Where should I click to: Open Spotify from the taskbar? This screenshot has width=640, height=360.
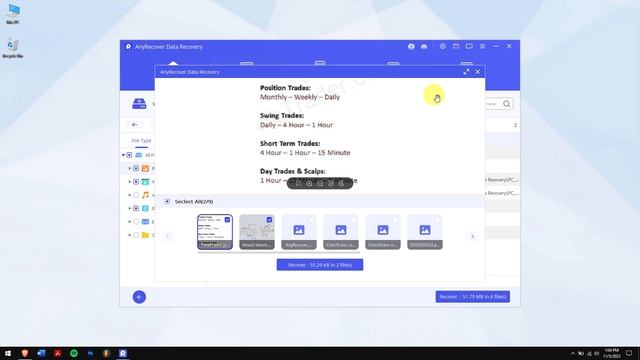[x=74, y=353]
